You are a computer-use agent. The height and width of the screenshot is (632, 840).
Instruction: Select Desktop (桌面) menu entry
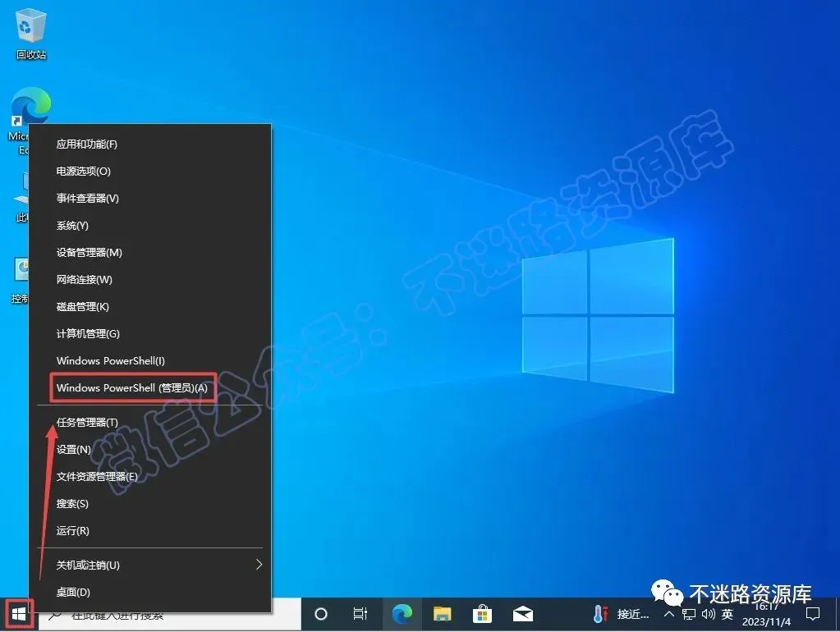[x=150, y=593]
